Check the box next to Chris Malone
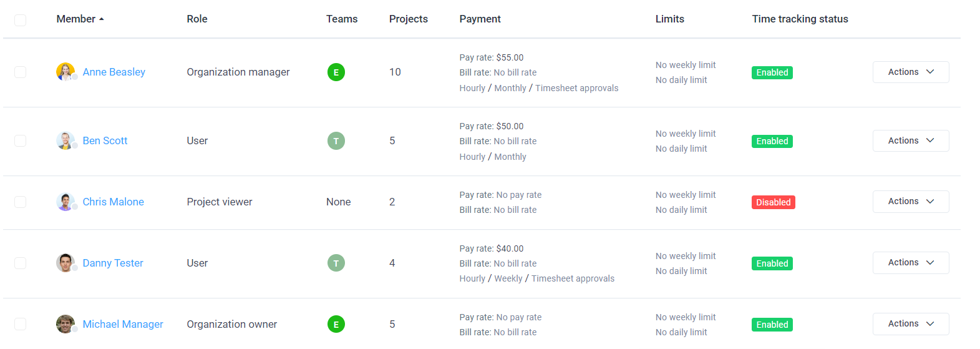Image resolution: width=980 pixels, height=349 pixels. [21, 202]
